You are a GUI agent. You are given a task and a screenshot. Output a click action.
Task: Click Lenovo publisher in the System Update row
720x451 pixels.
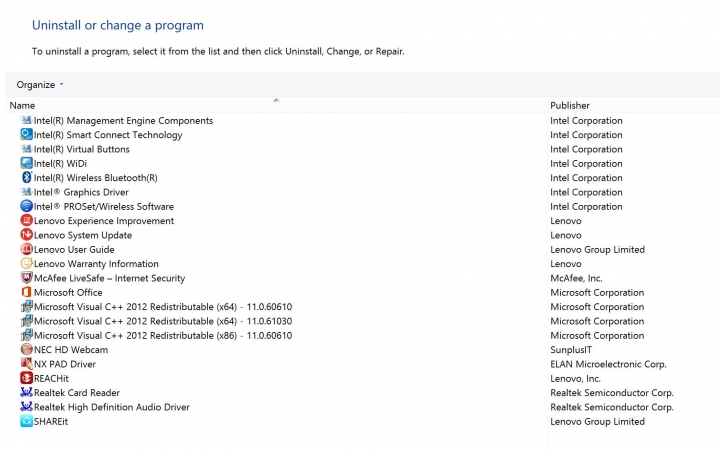[566, 235]
